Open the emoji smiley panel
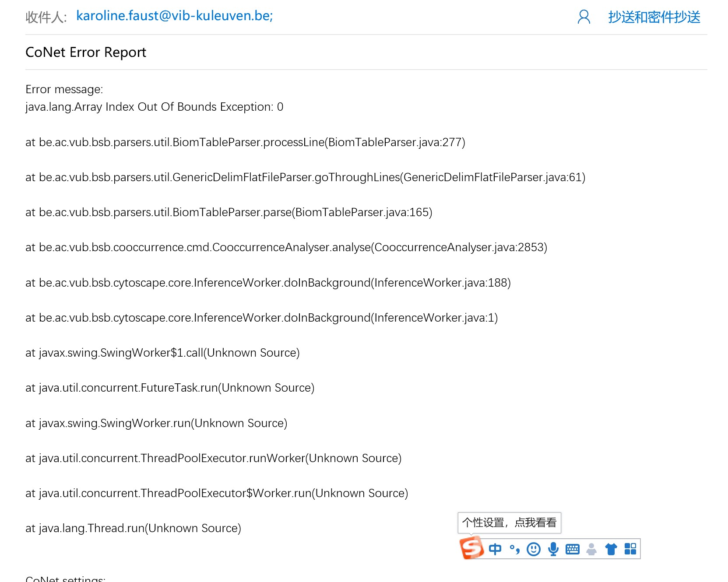Viewport: 728px width, 582px height. [x=533, y=549]
